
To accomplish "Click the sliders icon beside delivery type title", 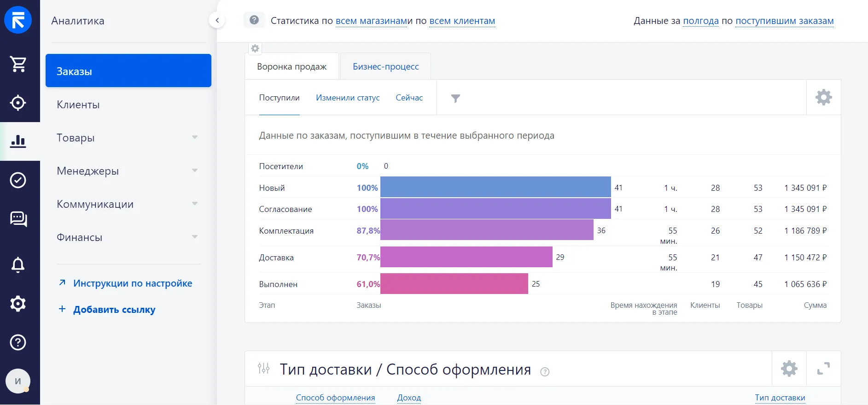I will 264,368.
